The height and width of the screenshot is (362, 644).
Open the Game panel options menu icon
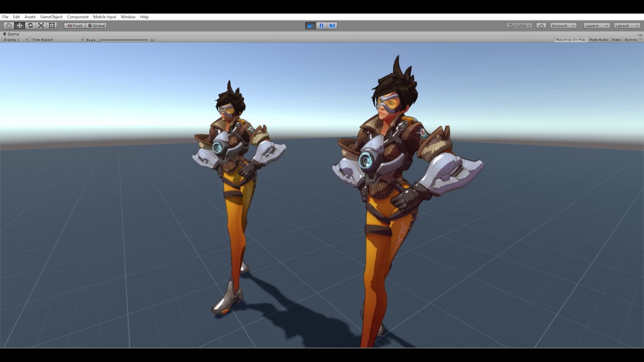click(x=640, y=34)
